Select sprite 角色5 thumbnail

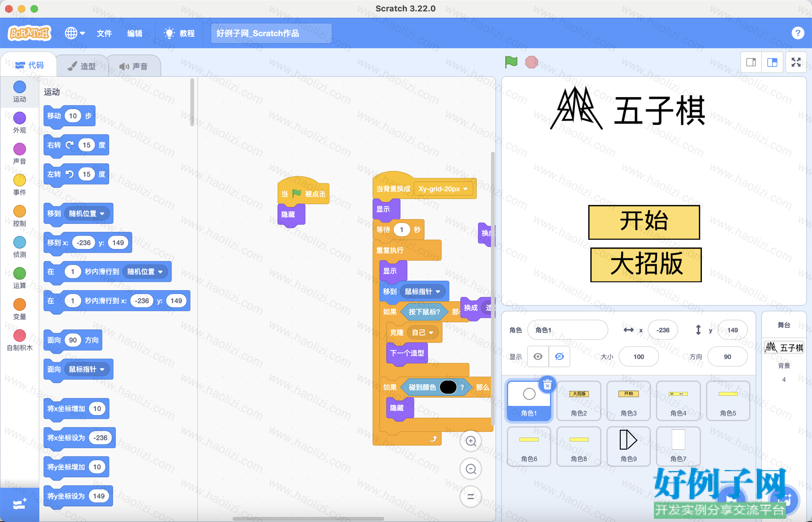point(728,400)
